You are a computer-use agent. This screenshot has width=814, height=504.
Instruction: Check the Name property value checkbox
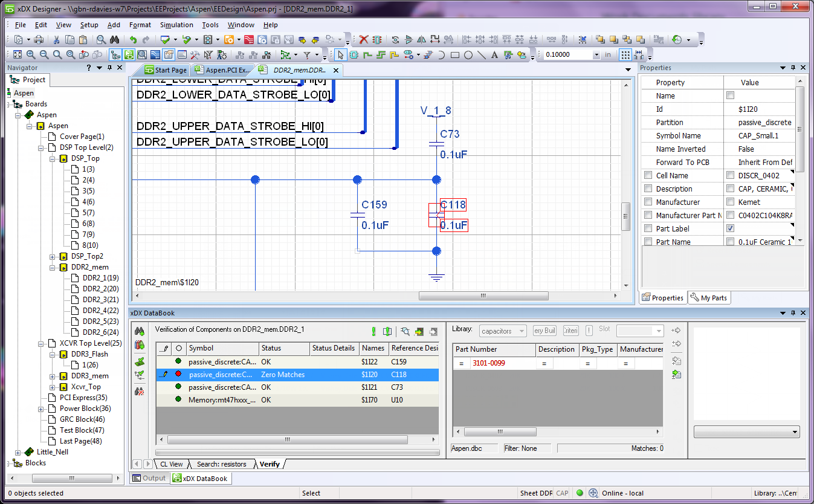pyautogui.click(x=730, y=95)
